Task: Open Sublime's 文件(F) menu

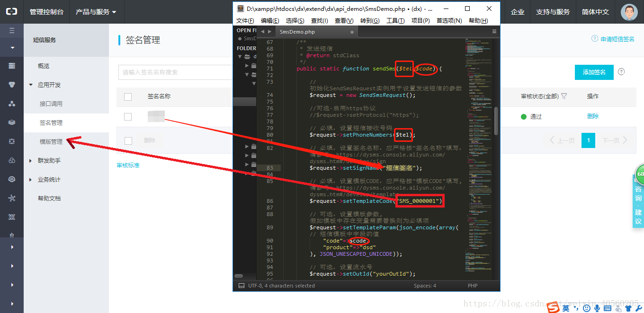Action: (x=245, y=20)
